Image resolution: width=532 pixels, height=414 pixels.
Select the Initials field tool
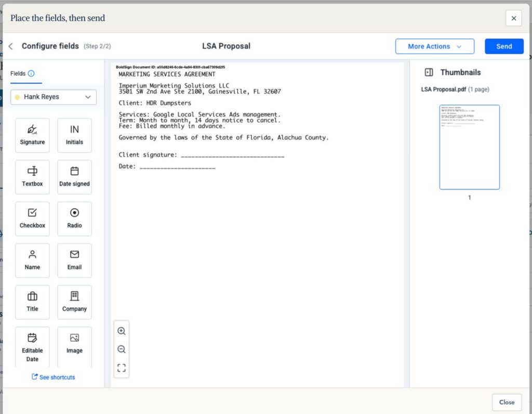[74, 135]
